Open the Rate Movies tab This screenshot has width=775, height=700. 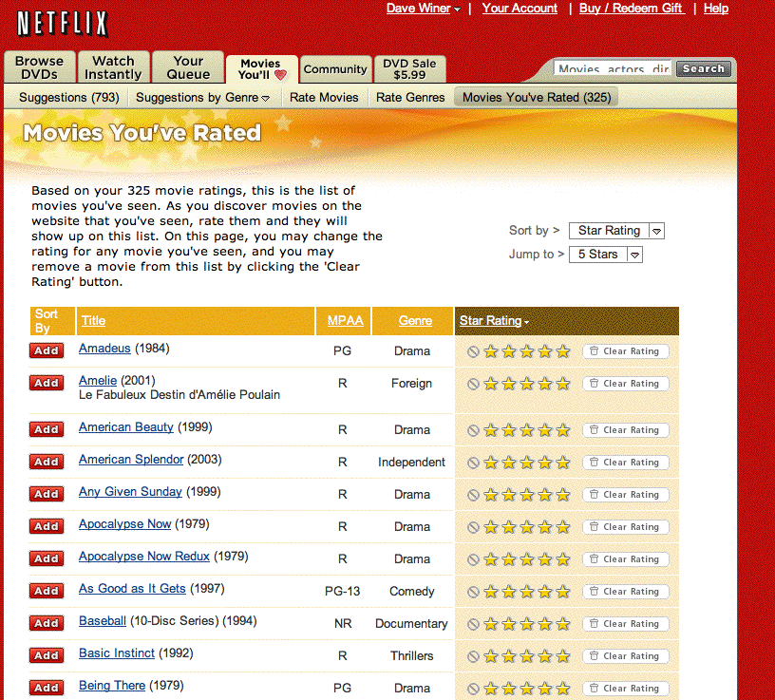(324, 97)
